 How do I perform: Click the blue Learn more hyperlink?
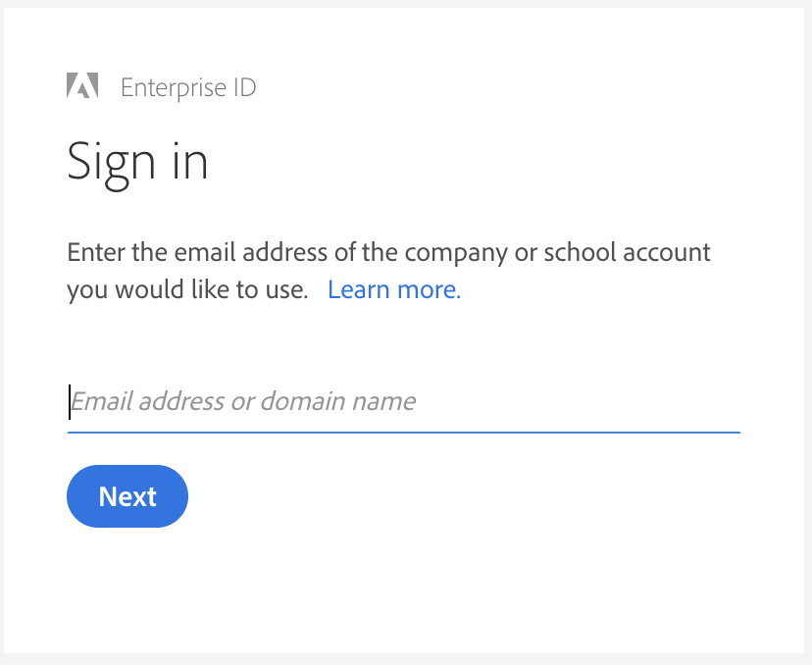(394, 289)
